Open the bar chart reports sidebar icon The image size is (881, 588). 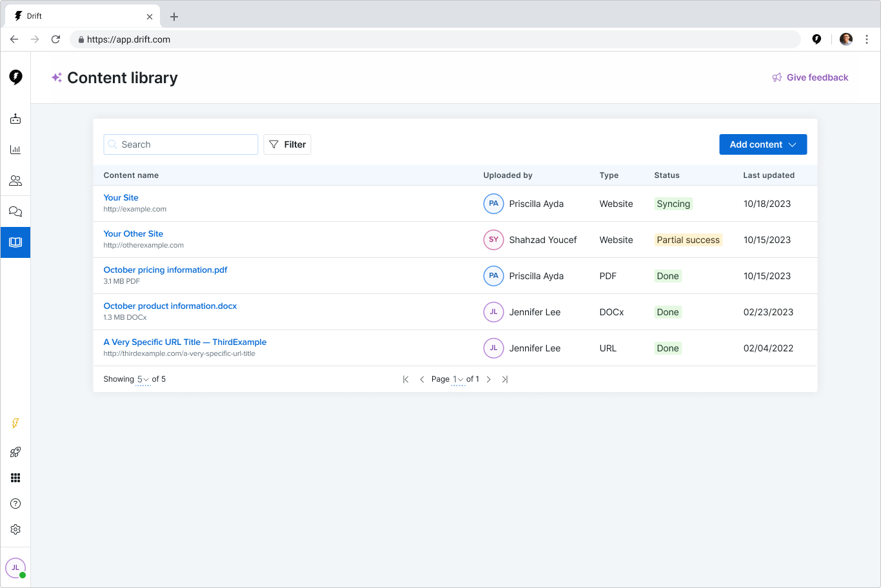[x=15, y=150]
